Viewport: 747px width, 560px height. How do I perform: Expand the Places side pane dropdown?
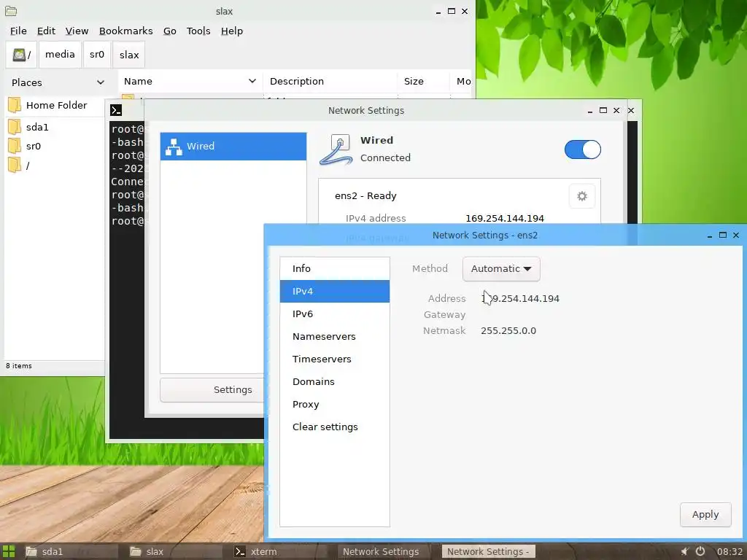coord(101,82)
